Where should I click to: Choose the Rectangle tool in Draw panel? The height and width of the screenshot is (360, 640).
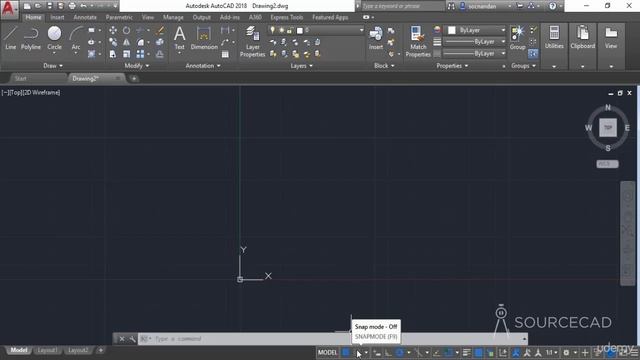pyautogui.click(x=91, y=30)
